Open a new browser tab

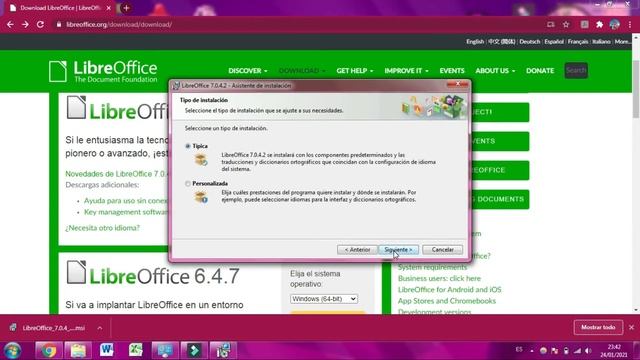point(126,8)
